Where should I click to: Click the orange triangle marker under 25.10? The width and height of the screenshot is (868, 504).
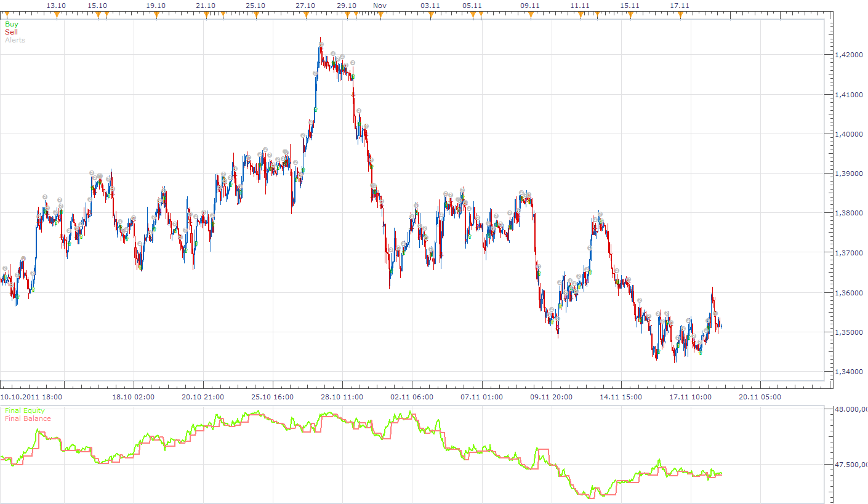255,15
